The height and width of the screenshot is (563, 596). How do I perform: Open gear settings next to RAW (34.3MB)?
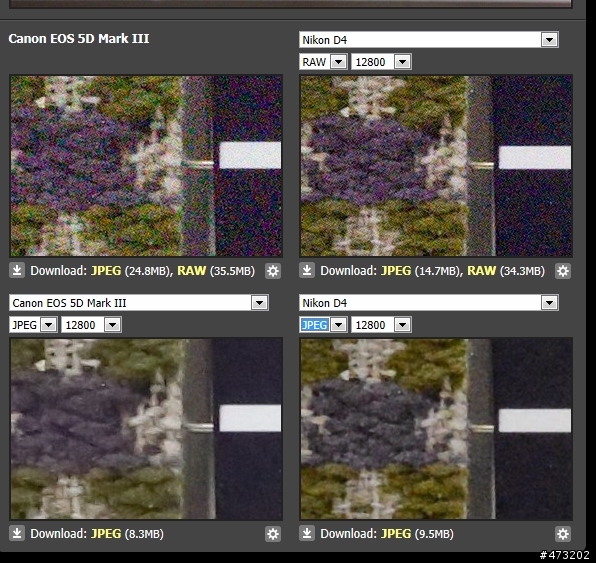[x=563, y=271]
